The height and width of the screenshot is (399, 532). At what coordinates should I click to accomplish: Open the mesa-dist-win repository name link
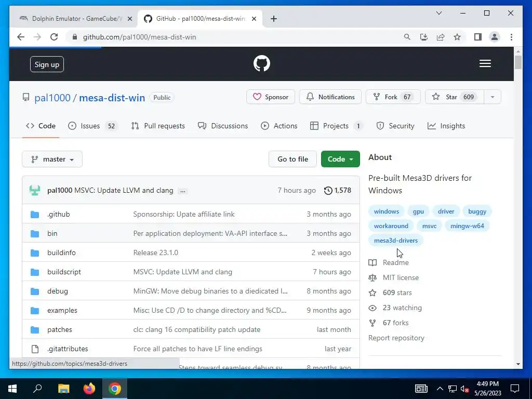112,98
